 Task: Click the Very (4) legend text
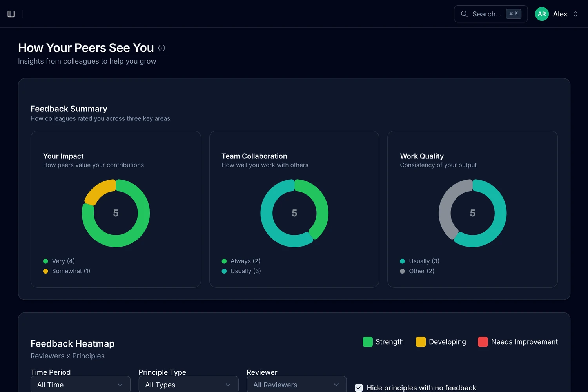64,261
